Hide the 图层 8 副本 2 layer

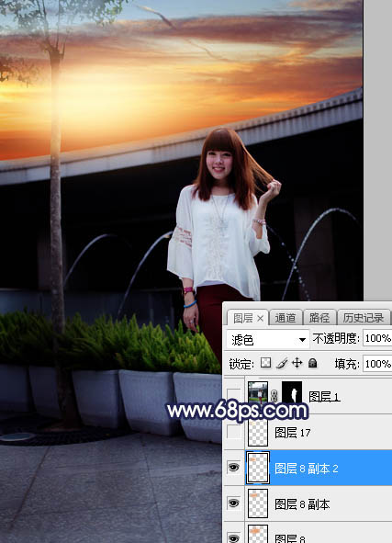(x=234, y=467)
